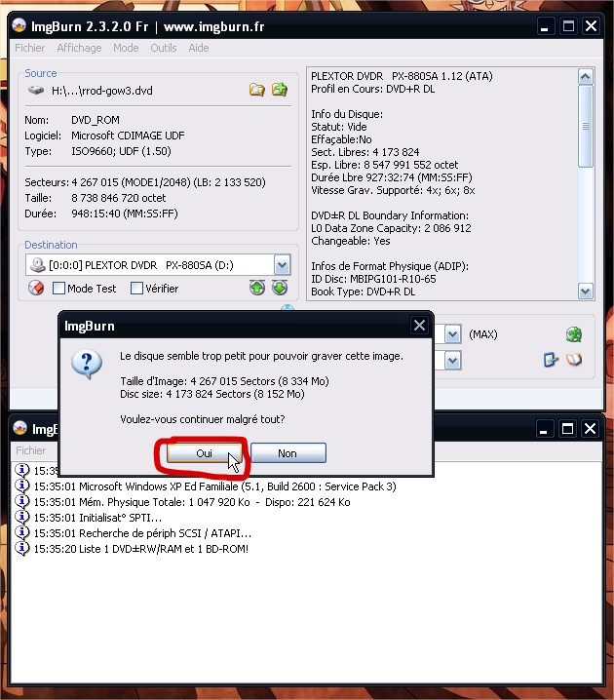Screen dimensions: 614x700
Task: Click the disc info scrollbar thumb
Action: coord(585,127)
